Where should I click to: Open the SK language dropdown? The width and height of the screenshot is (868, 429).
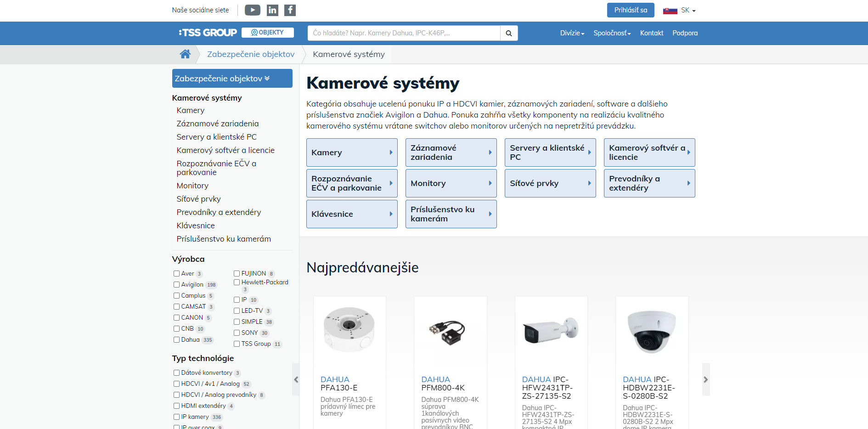680,10
